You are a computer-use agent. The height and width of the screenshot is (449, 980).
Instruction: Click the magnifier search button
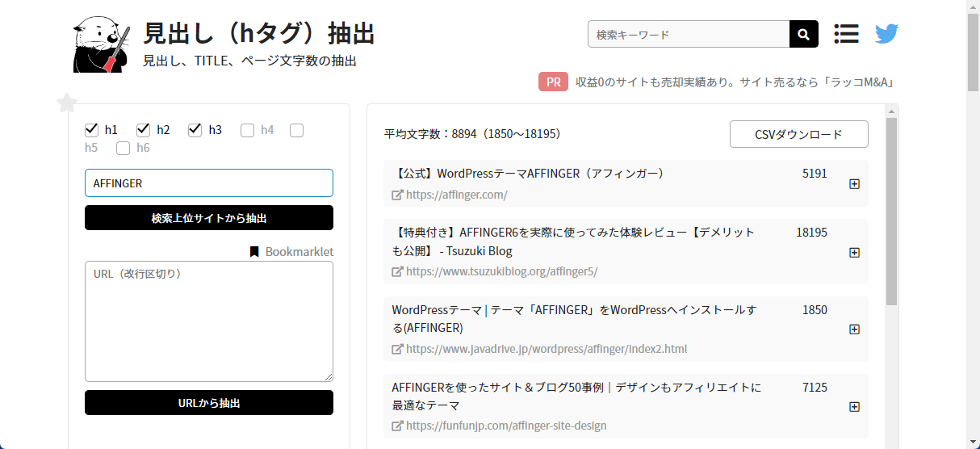pyautogui.click(x=803, y=34)
